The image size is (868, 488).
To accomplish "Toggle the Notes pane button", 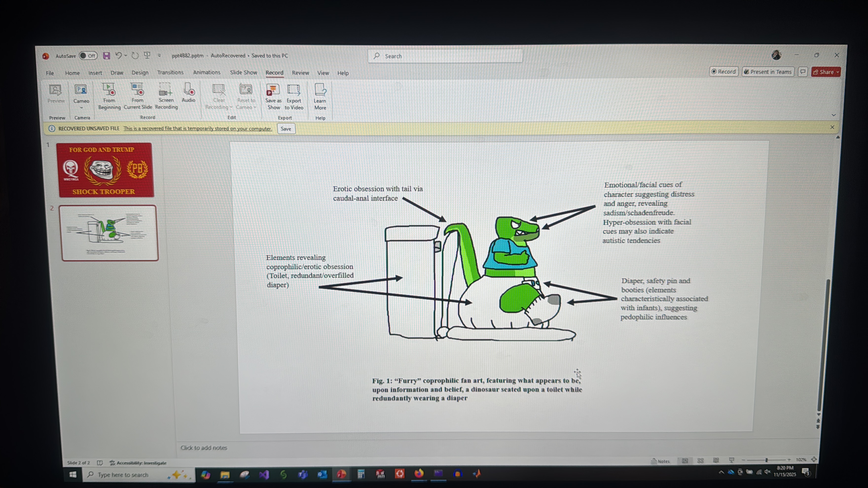I will click(x=660, y=461).
